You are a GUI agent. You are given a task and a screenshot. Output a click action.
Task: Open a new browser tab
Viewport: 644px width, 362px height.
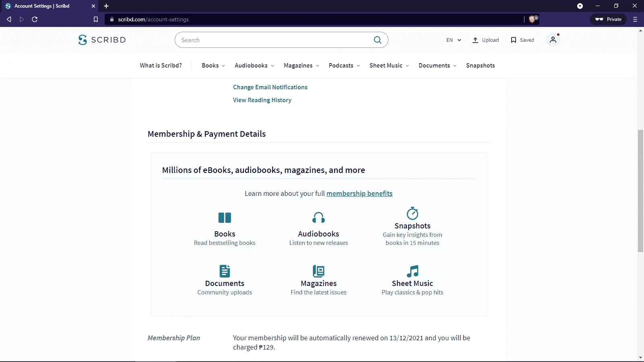point(106,6)
